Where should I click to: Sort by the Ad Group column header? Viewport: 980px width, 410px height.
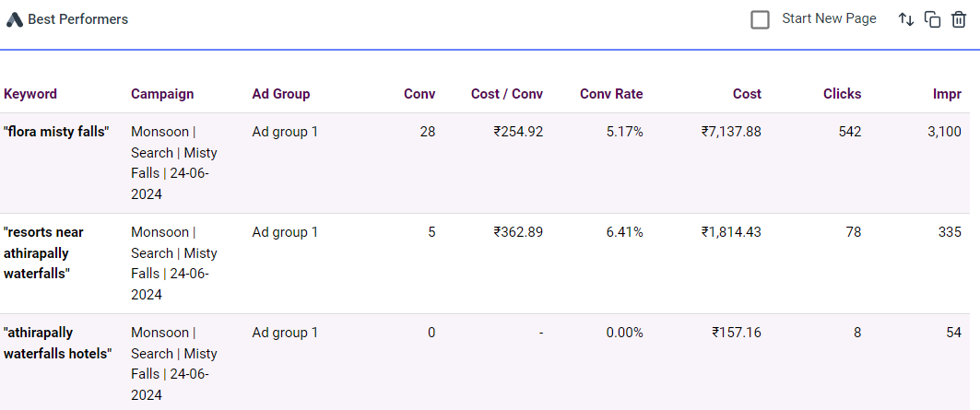tap(281, 94)
